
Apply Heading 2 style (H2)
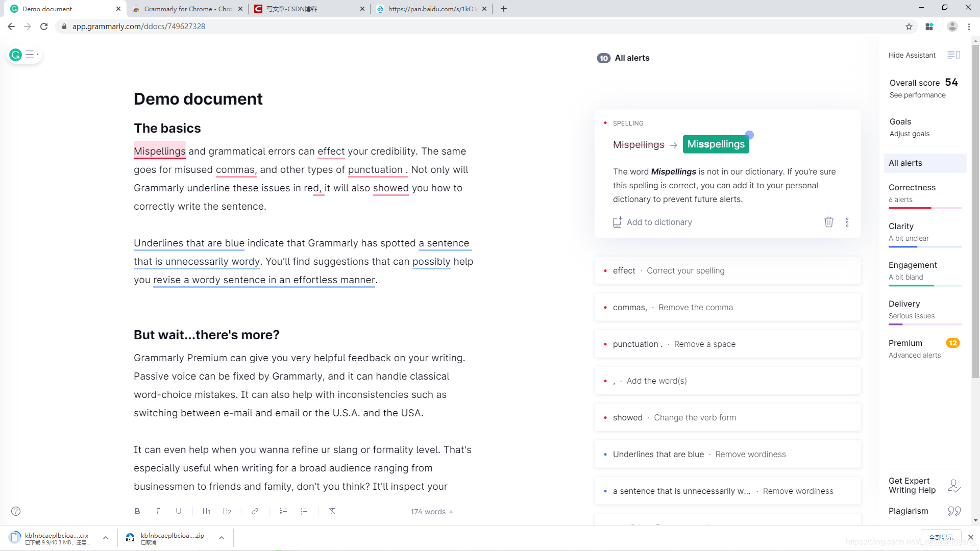[227, 511]
